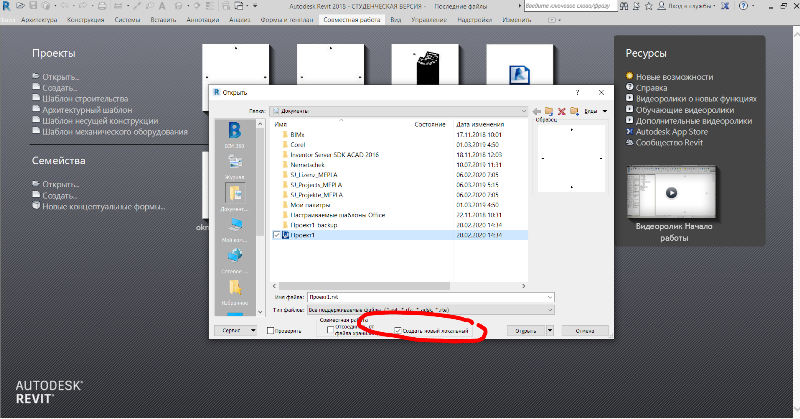Click the Autodesk App Store icon link
The image size is (800, 419).
coord(630,131)
